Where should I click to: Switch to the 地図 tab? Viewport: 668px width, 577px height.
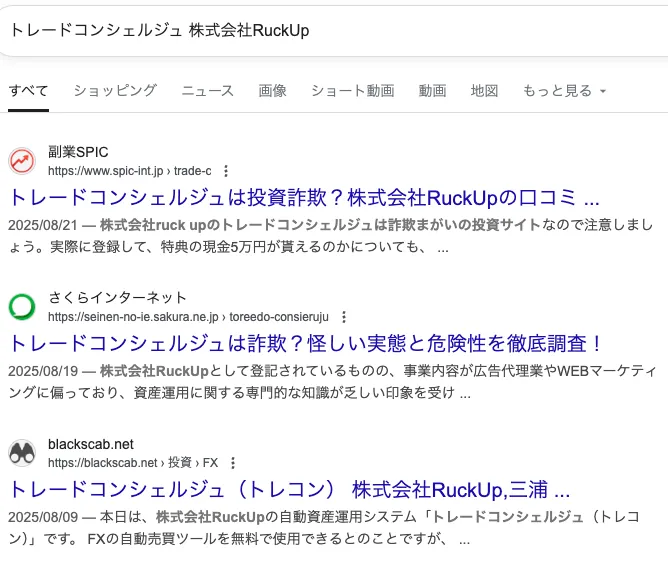[x=484, y=91]
